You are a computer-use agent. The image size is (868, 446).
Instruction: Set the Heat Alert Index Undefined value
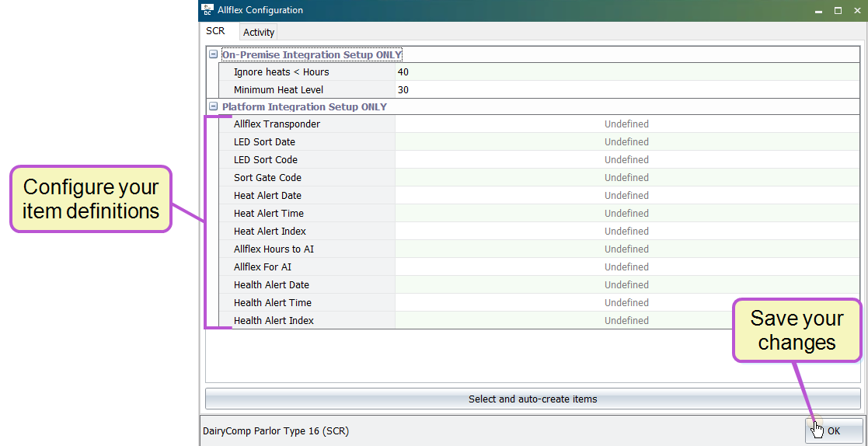[x=628, y=231]
